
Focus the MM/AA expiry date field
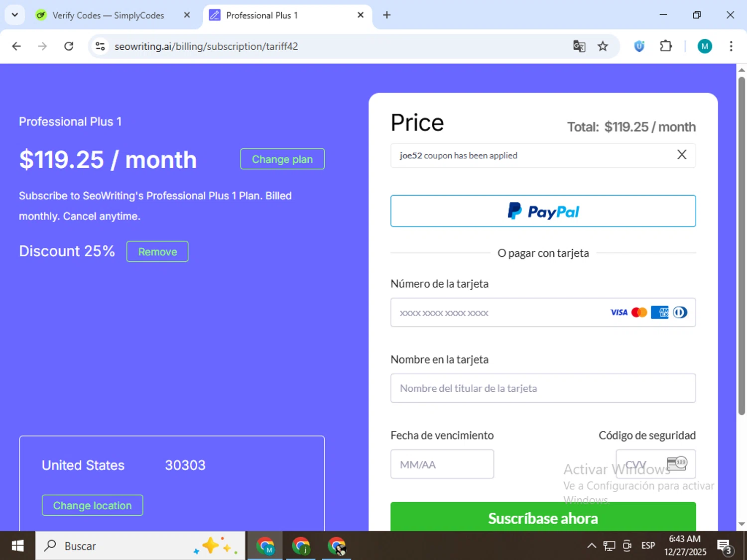pos(442,464)
